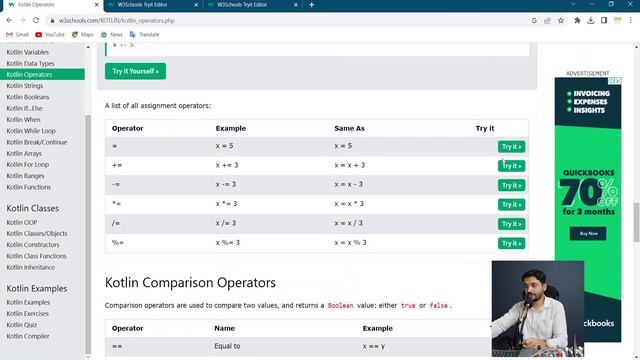Open the extensions puzzle icon

tap(577, 20)
